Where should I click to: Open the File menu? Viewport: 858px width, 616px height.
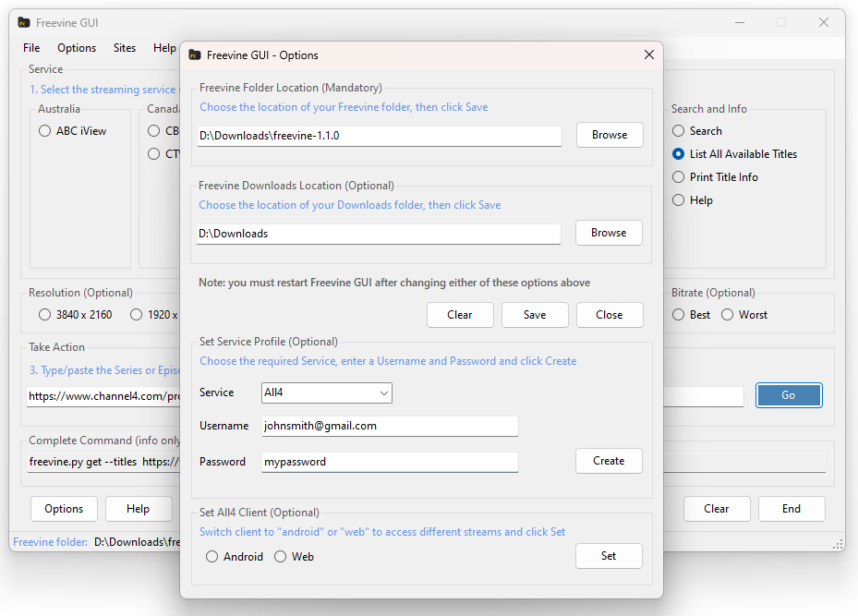tap(31, 48)
